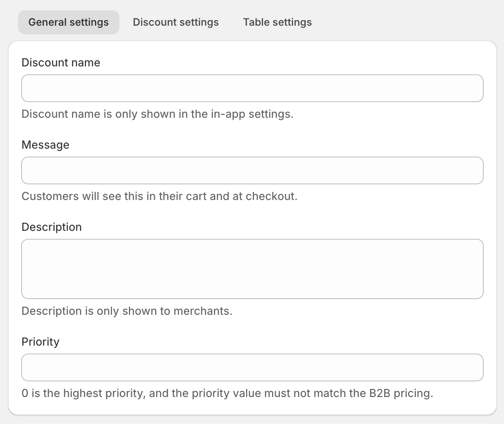Activate the Priority input box

(x=252, y=367)
